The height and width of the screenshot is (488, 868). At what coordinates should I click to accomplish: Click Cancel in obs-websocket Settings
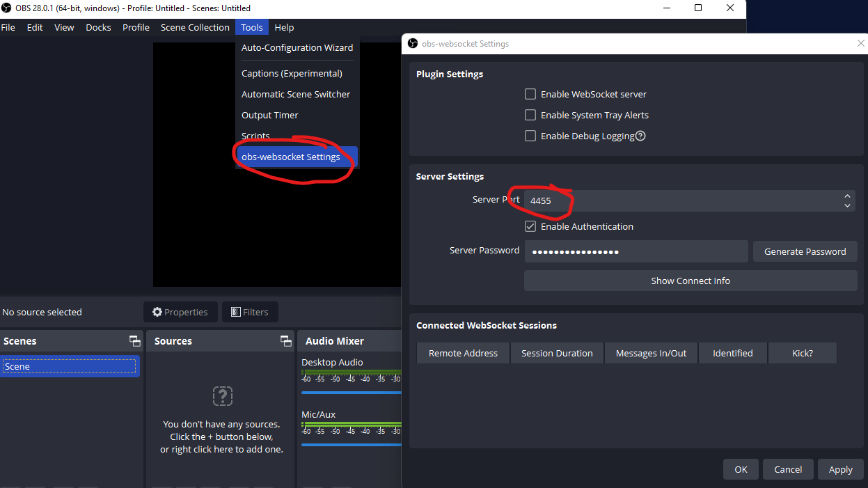(788, 469)
